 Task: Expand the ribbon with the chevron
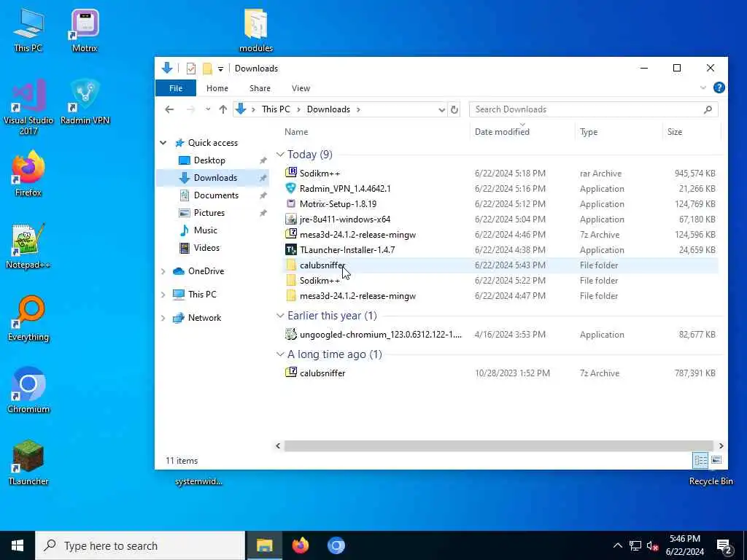tap(703, 87)
